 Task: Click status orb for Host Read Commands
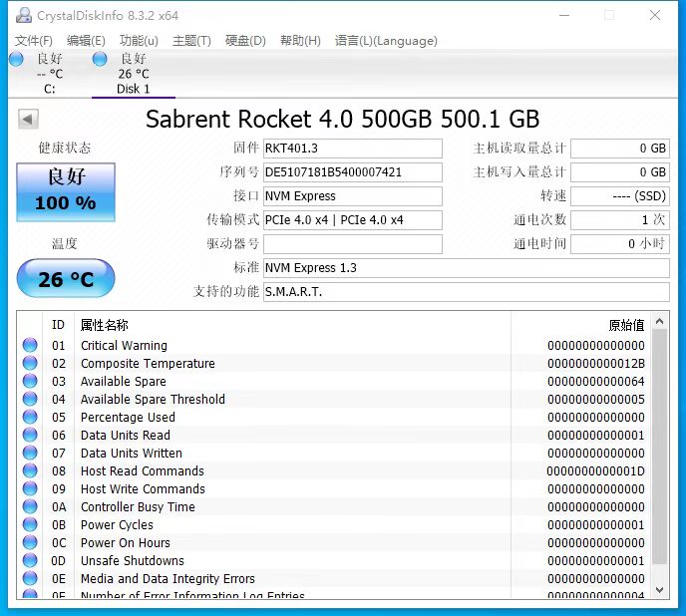tap(30, 470)
